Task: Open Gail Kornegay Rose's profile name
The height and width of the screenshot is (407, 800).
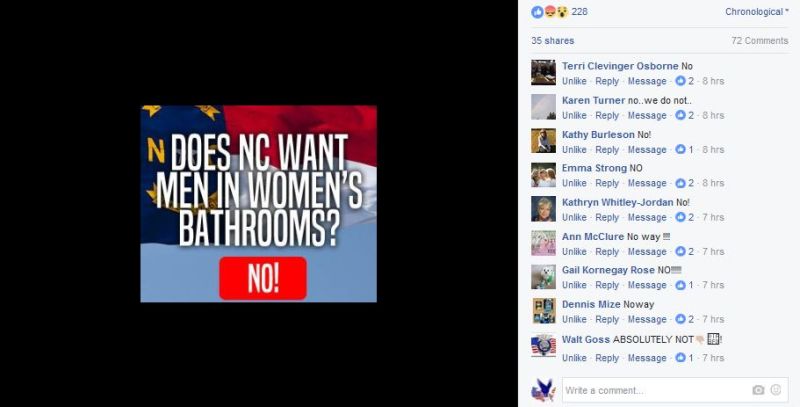Action: pos(608,270)
